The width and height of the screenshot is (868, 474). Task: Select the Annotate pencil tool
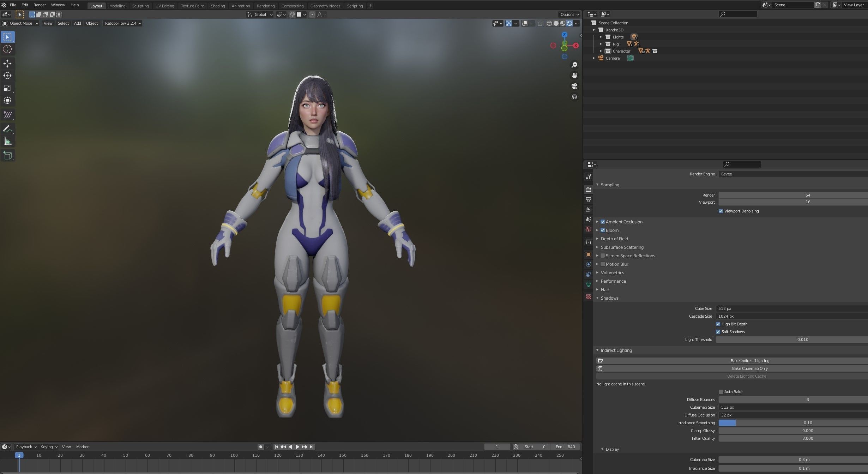click(x=7, y=129)
